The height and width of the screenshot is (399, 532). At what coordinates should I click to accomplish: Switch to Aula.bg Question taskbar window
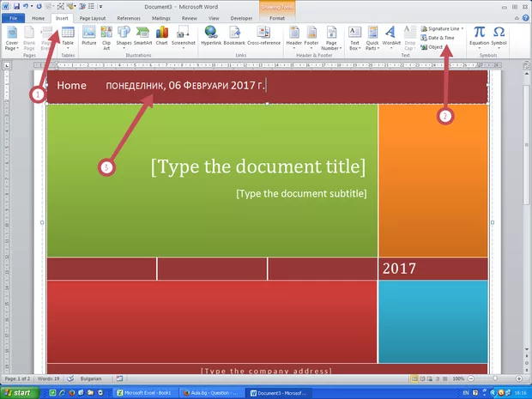(x=212, y=393)
